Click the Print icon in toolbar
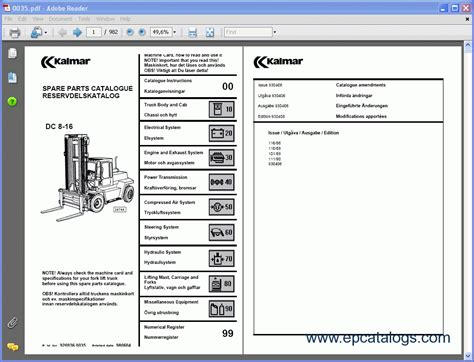 [15, 32]
